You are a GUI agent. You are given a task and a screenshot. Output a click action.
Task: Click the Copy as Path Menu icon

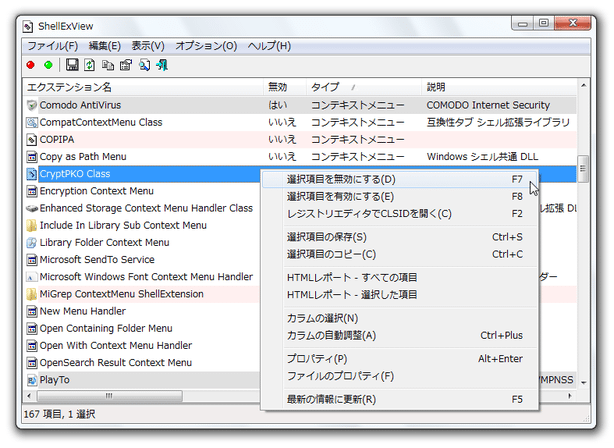(x=32, y=157)
